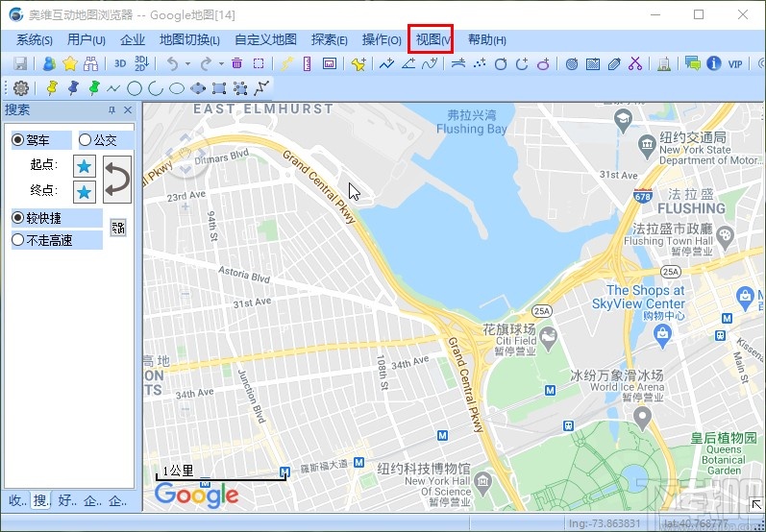This screenshot has height=532, width=766.
Task: Select the add circle tool
Action: pos(500,63)
